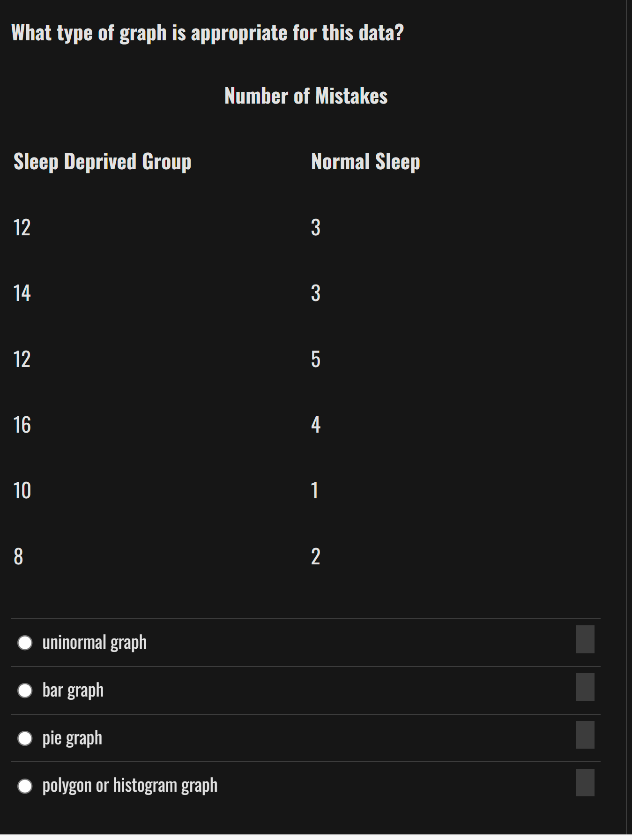This screenshot has width=632, height=840.
Task: Click the gray box beside uninormal graph
Action: (585, 639)
